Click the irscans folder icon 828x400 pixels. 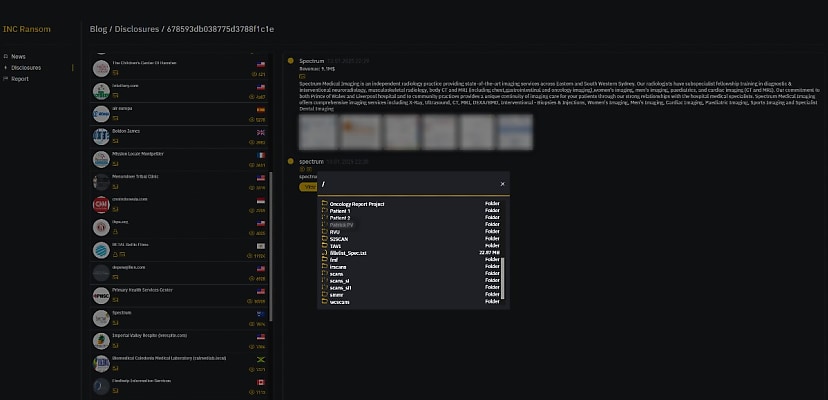(325, 267)
